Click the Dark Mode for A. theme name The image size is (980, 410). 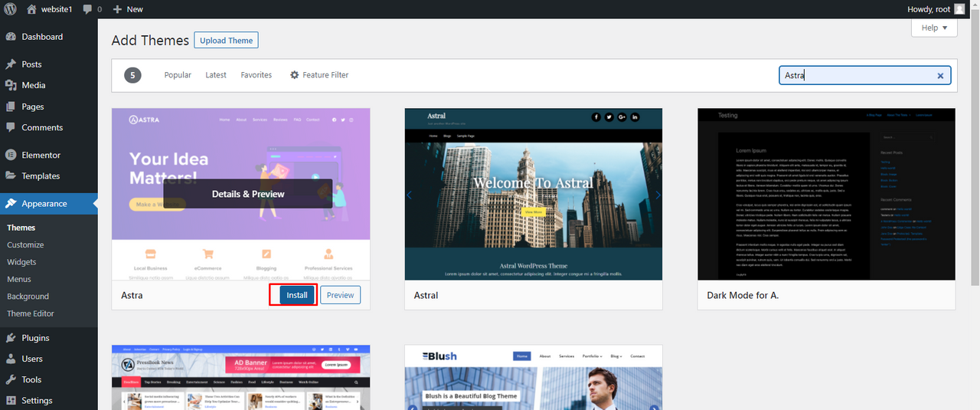743,295
